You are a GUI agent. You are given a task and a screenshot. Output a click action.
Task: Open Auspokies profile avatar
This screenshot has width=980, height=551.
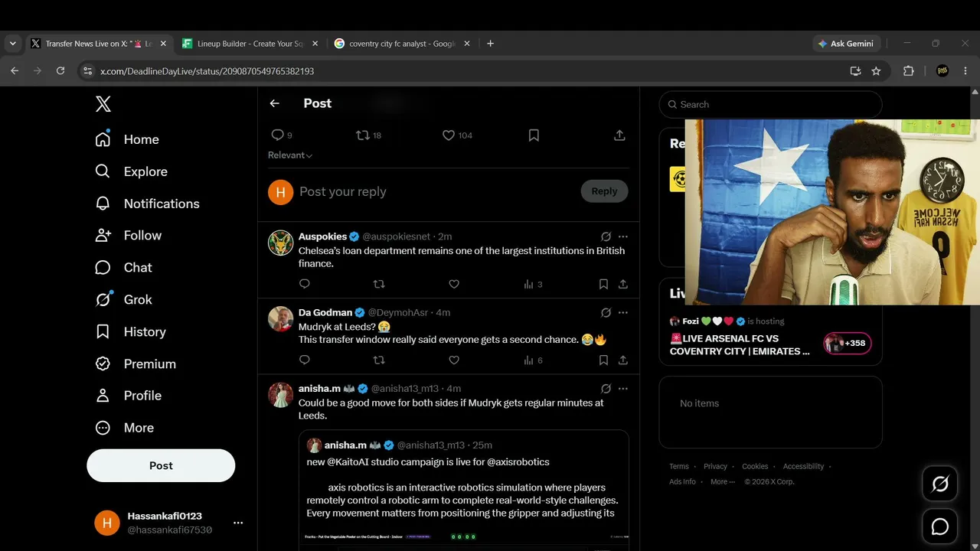pos(281,243)
